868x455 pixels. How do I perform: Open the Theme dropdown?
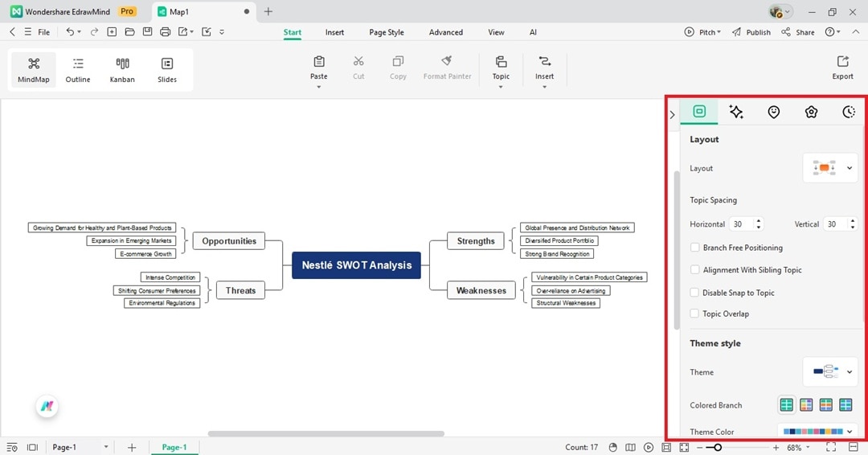click(830, 371)
